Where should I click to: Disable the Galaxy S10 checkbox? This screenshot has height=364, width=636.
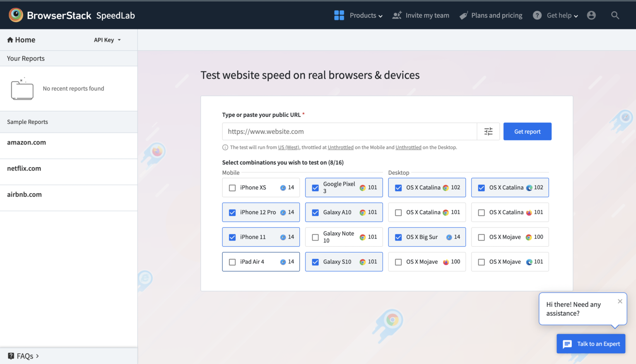(315, 262)
